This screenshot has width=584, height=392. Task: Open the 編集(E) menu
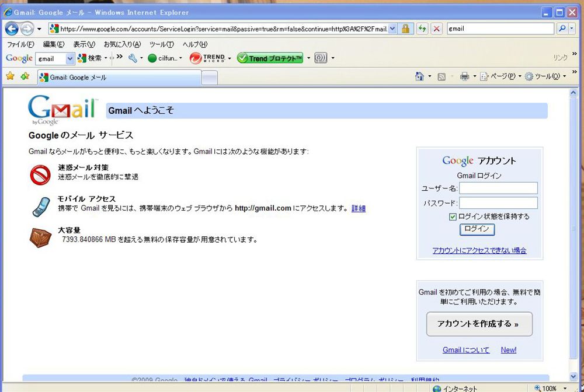54,44
